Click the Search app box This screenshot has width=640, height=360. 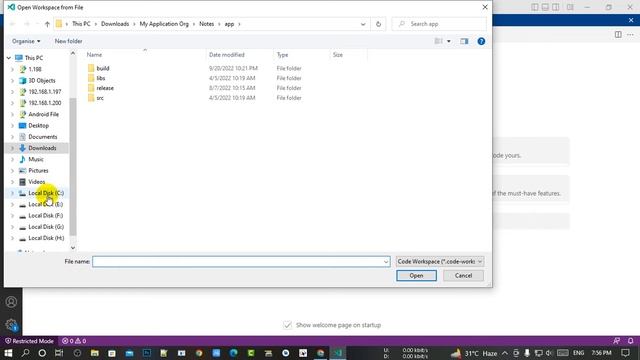pos(439,24)
